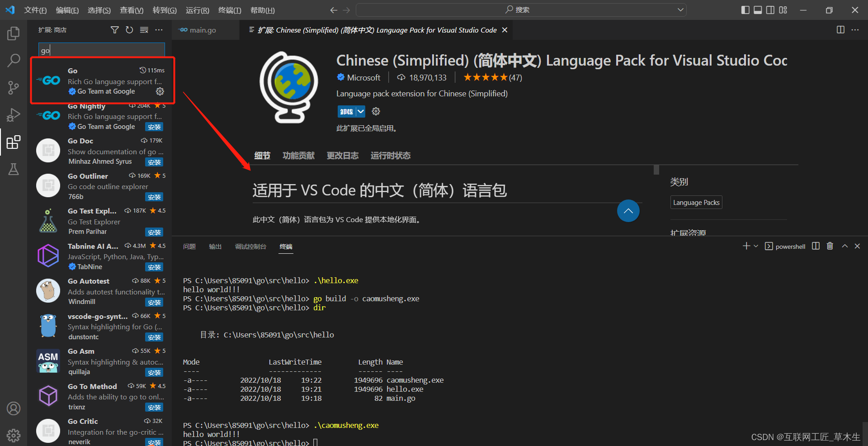
Task: Toggle panel layout icon
Action: click(x=758, y=10)
